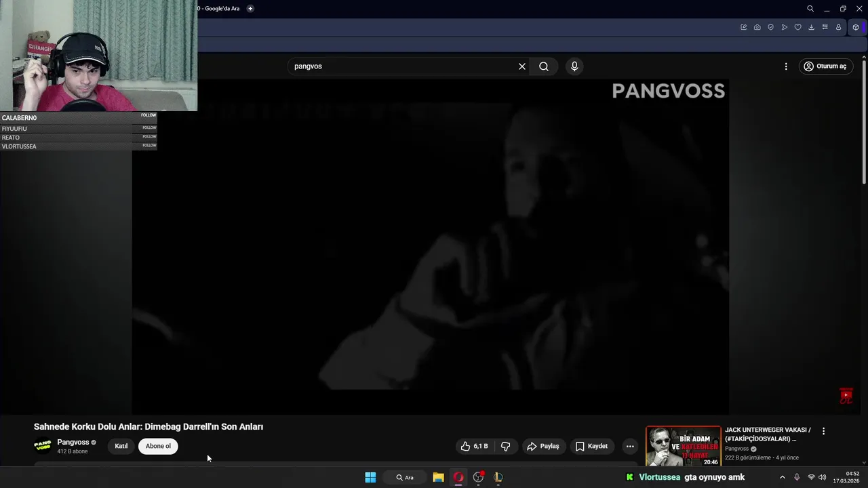Open Opera extensions cube icon

tap(856, 27)
